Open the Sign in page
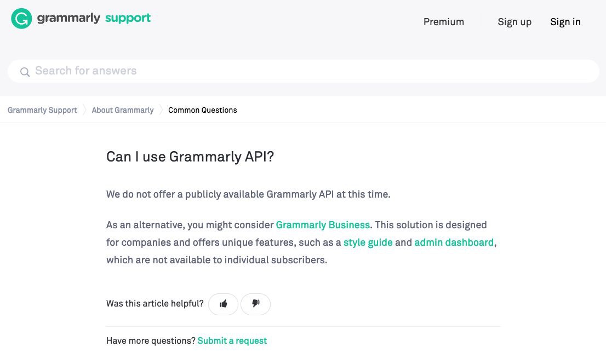This screenshot has width=606, height=364. tap(565, 22)
